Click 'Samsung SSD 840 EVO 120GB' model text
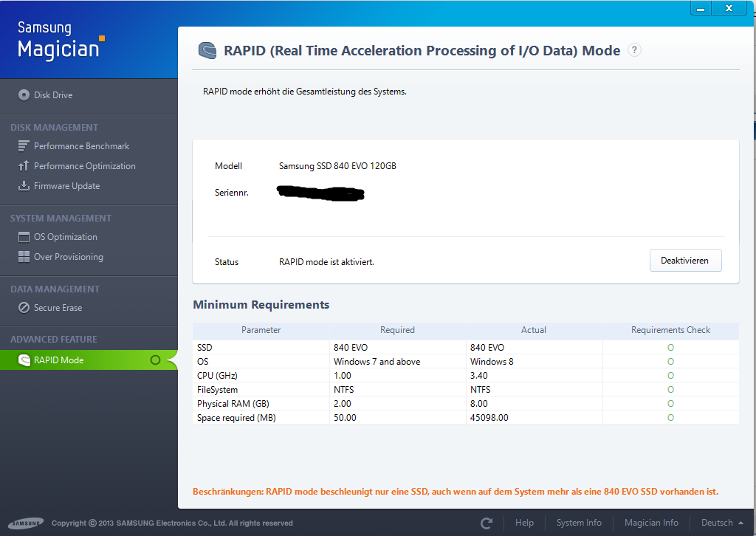Image resolution: width=756 pixels, height=536 pixels. click(x=337, y=166)
